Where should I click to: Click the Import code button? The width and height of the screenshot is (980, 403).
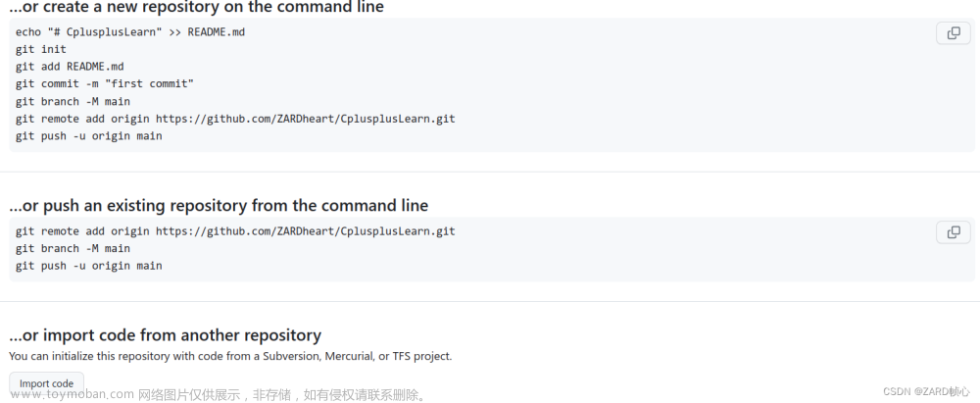click(46, 383)
